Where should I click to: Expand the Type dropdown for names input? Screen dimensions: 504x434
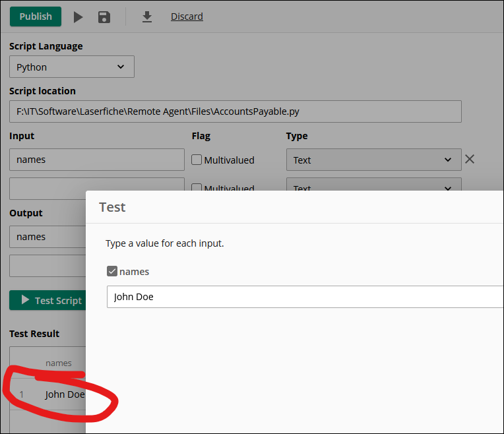[x=373, y=160]
